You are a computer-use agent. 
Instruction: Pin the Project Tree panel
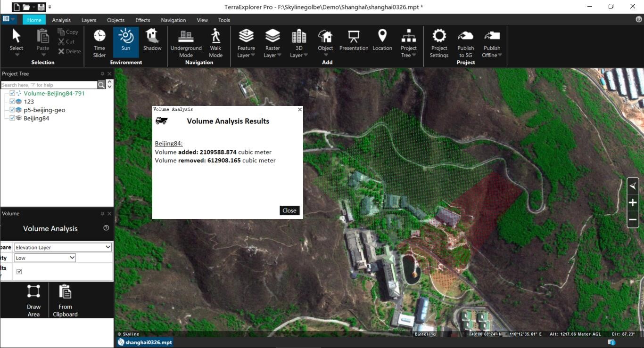[x=102, y=74]
